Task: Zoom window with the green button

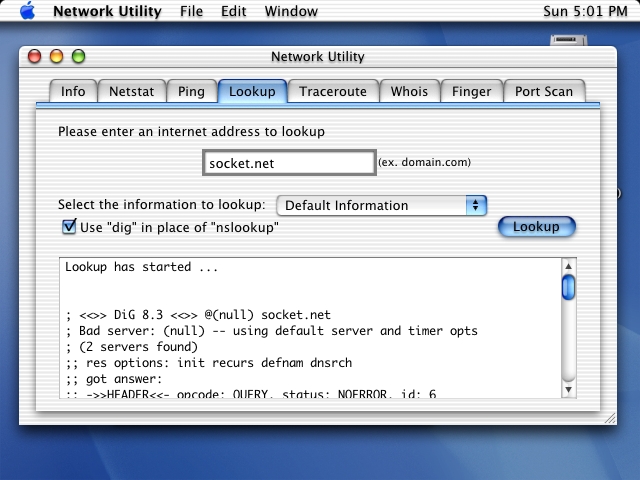Action: (x=78, y=56)
